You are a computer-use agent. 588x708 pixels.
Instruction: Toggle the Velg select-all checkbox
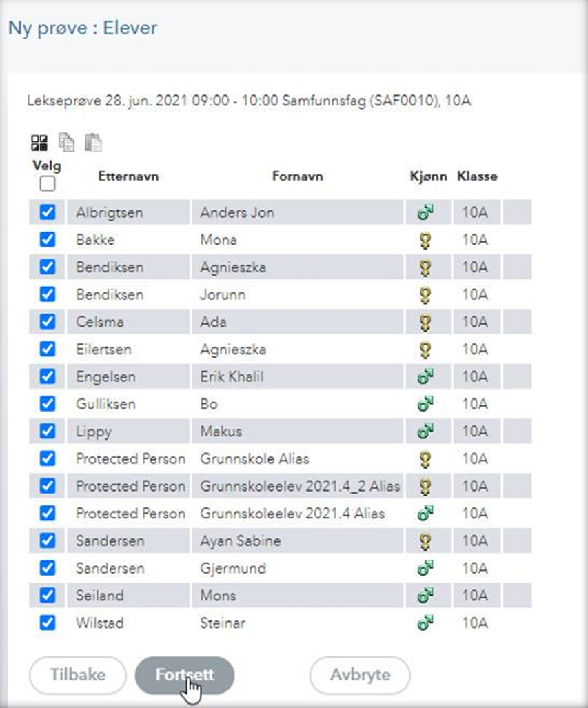(x=47, y=184)
